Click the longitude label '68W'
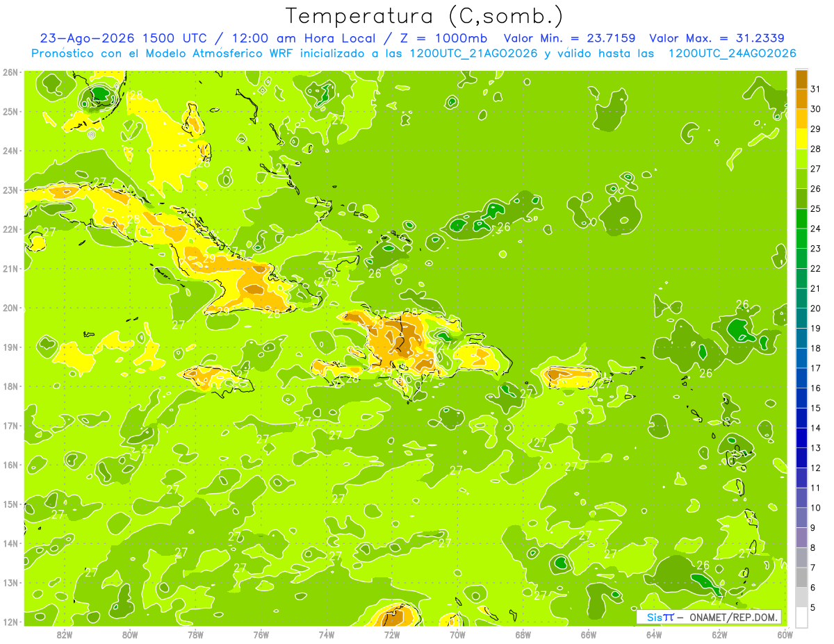Viewport: 834px width, 644px height. 523,634
